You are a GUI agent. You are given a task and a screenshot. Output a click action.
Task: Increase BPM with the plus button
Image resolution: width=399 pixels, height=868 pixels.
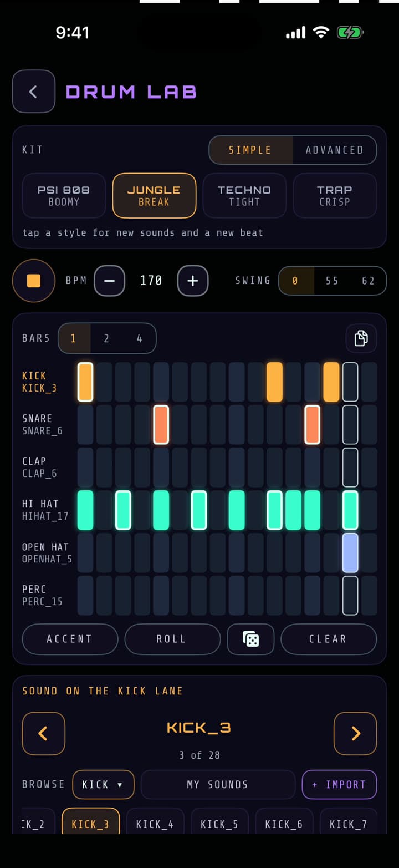tap(193, 281)
